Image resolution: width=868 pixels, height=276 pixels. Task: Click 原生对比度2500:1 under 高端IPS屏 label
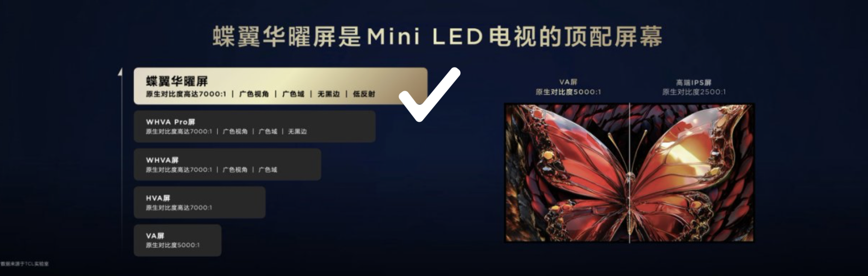point(694,92)
